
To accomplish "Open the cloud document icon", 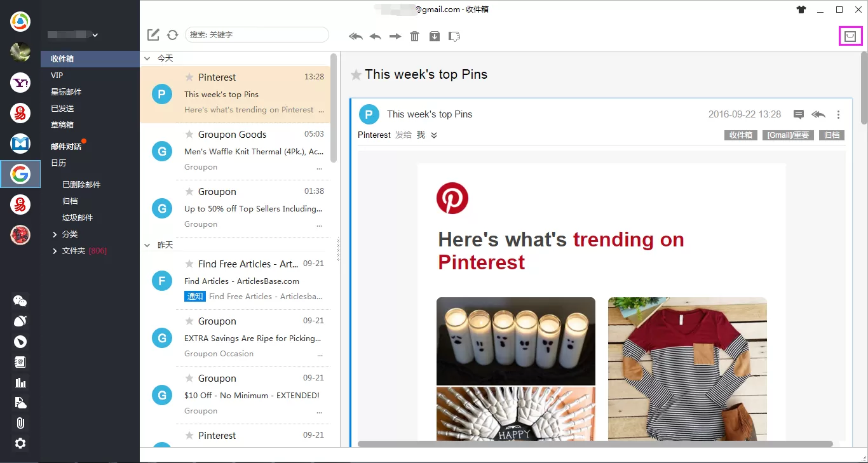I will [20, 403].
